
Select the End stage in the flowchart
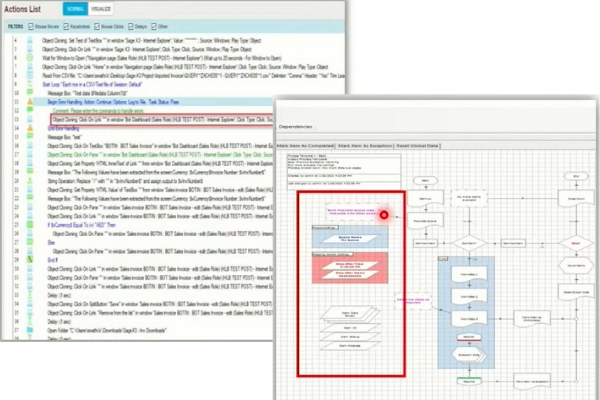[x=576, y=176]
